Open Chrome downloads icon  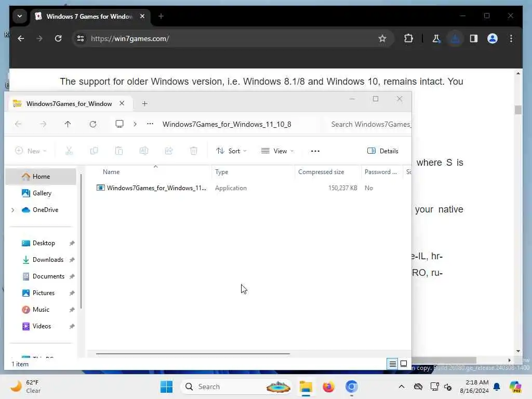pos(455,38)
